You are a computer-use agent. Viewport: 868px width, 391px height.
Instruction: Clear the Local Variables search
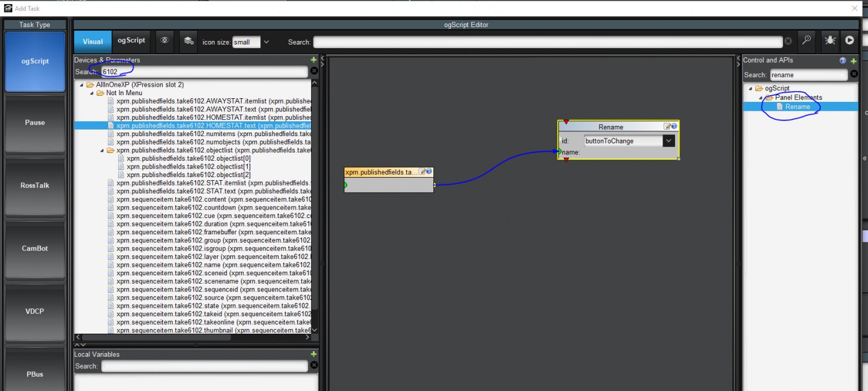(x=314, y=366)
